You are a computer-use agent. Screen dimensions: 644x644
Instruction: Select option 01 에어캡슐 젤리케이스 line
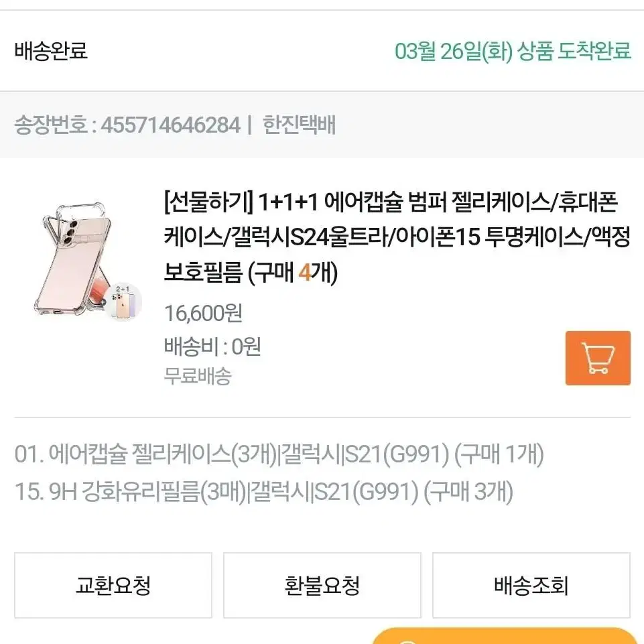(279, 454)
